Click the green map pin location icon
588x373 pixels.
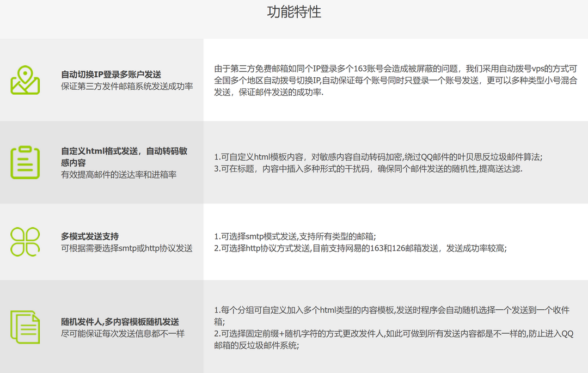pyautogui.click(x=25, y=80)
